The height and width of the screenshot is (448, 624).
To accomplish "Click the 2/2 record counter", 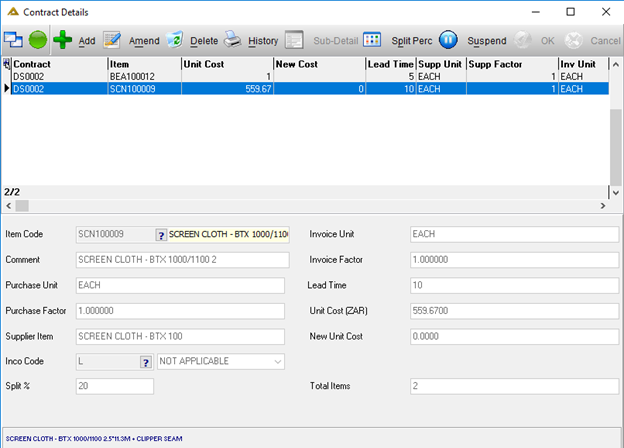I will click(x=12, y=192).
